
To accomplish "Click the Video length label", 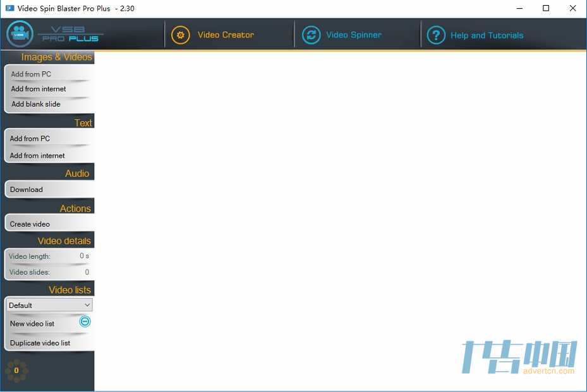I will click(30, 256).
